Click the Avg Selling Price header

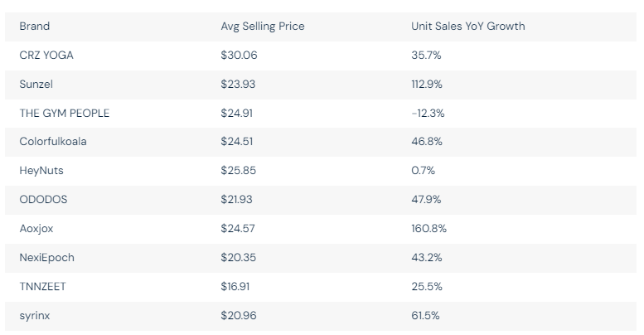262,27
